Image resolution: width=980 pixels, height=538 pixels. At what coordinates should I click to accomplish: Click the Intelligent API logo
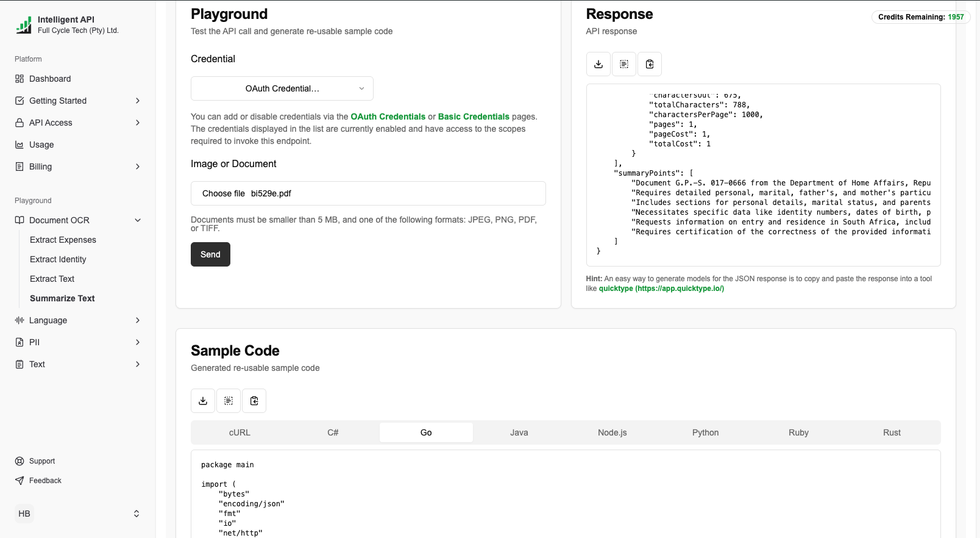24,25
